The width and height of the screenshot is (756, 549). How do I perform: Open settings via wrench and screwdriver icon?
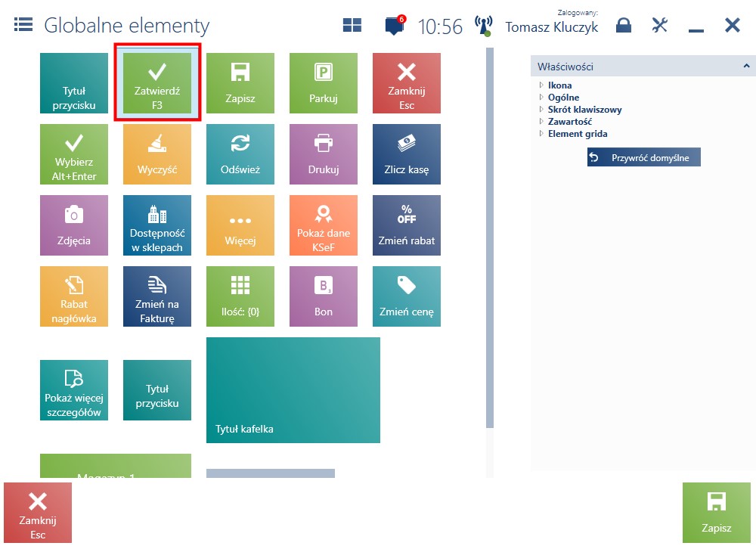pos(659,25)
